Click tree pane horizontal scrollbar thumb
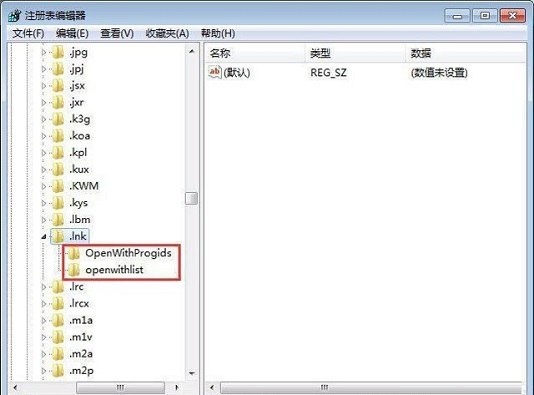 (121, 388)
